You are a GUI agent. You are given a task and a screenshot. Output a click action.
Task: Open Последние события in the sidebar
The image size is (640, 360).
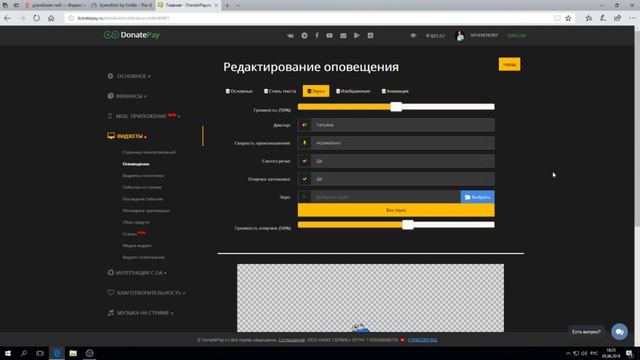point(142,199)
